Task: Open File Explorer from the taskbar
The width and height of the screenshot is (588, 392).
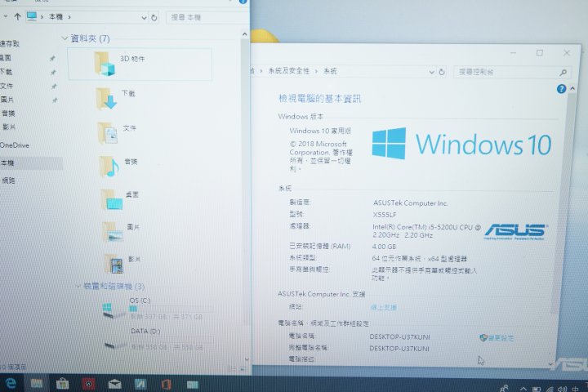Action: (x=37, y=383)
